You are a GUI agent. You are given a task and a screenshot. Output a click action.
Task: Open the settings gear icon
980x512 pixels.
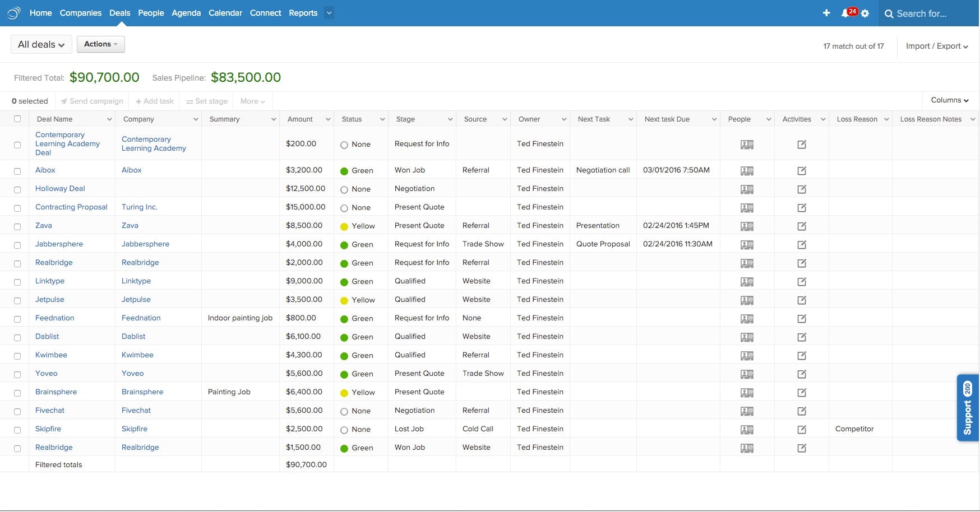(x=865, y=13)
